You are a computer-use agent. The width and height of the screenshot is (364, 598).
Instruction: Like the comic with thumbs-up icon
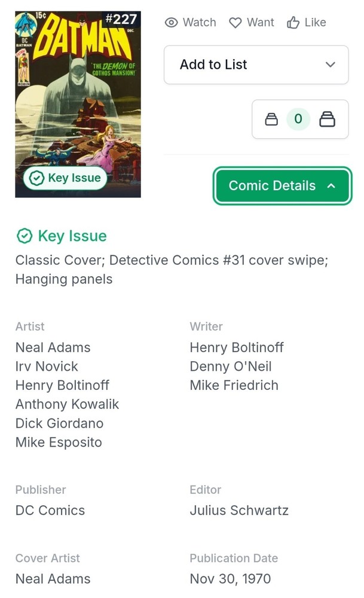coord(307,23)
